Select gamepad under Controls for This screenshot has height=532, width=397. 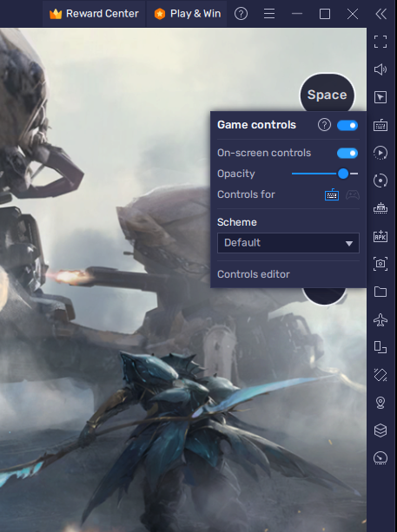coord(353,194)
